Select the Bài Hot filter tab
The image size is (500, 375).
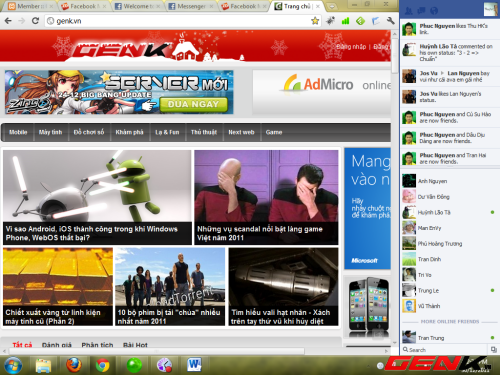[x=135, y=345]
